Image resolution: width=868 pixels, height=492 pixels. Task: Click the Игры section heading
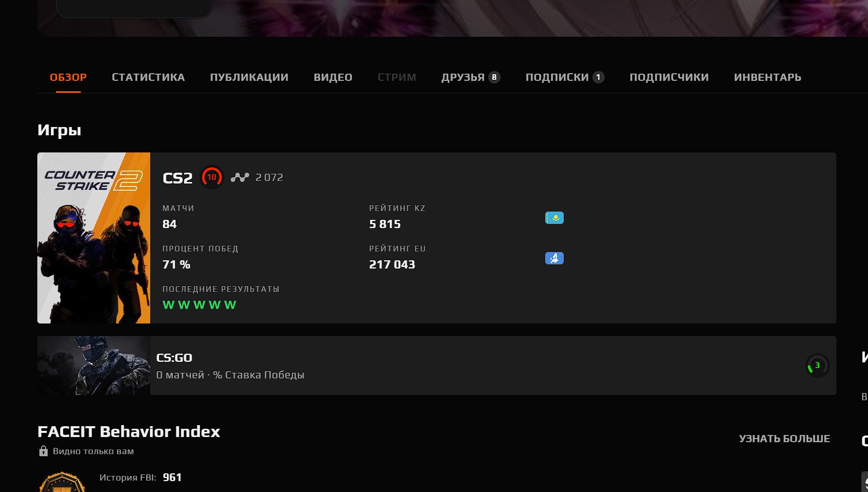(60, 130)
